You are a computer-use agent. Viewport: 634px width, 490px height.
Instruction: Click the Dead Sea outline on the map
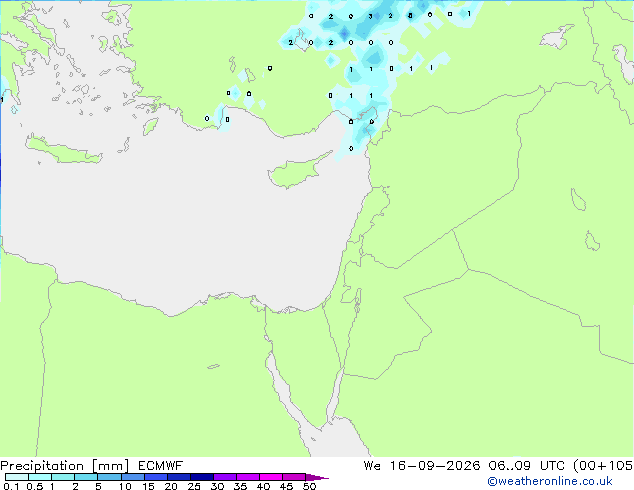point(358,299)
